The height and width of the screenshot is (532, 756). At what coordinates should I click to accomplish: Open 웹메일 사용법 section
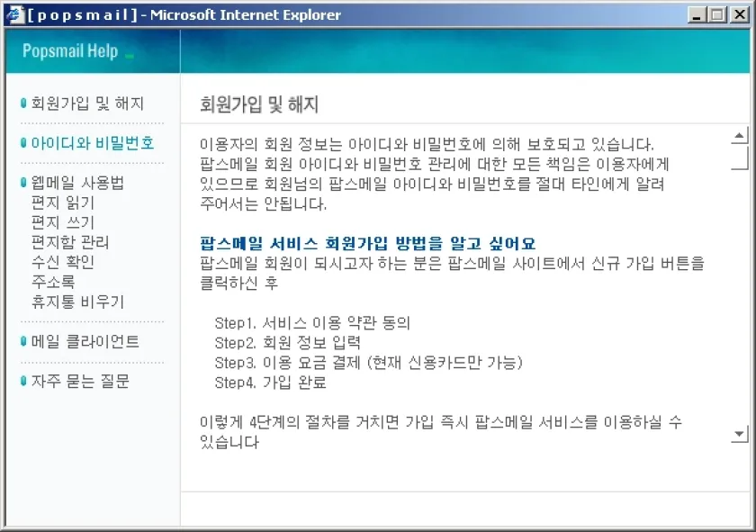click(x=77, y=183)
